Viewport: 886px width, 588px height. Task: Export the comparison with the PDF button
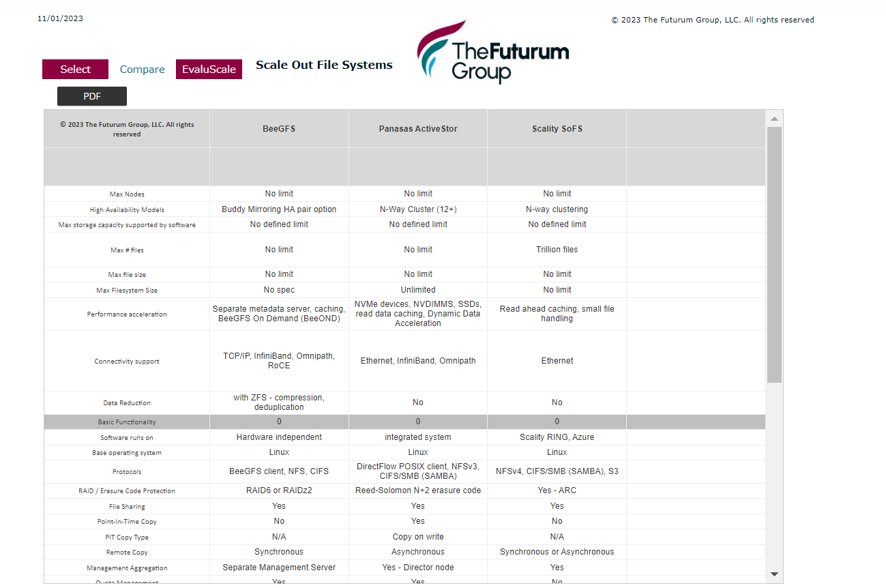coord(92,96)
